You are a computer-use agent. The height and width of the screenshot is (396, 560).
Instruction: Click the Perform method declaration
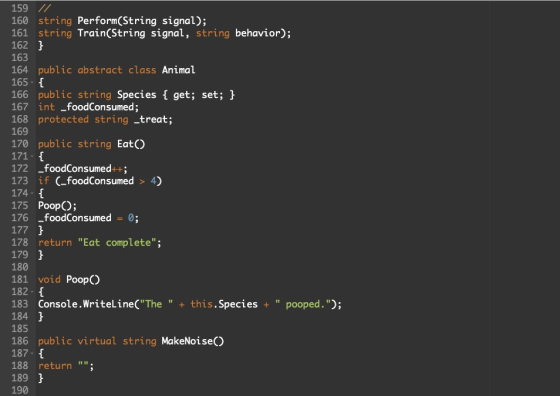pyautogui.click(x=122, y=21)
